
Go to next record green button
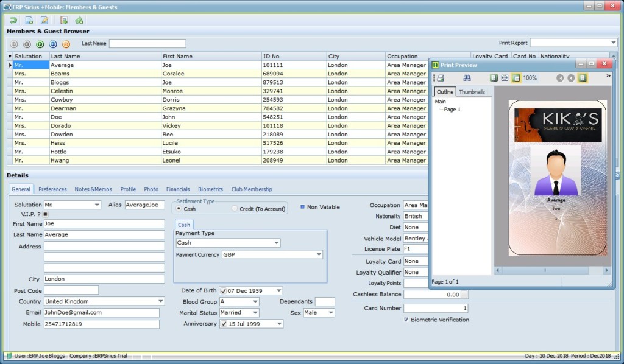pyautogui.click(x=40, y=44)
